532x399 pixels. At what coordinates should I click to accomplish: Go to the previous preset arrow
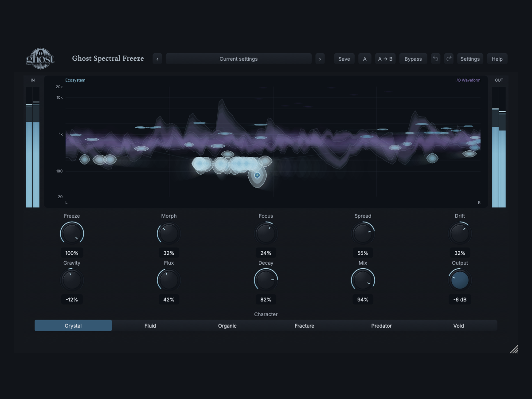157,59
